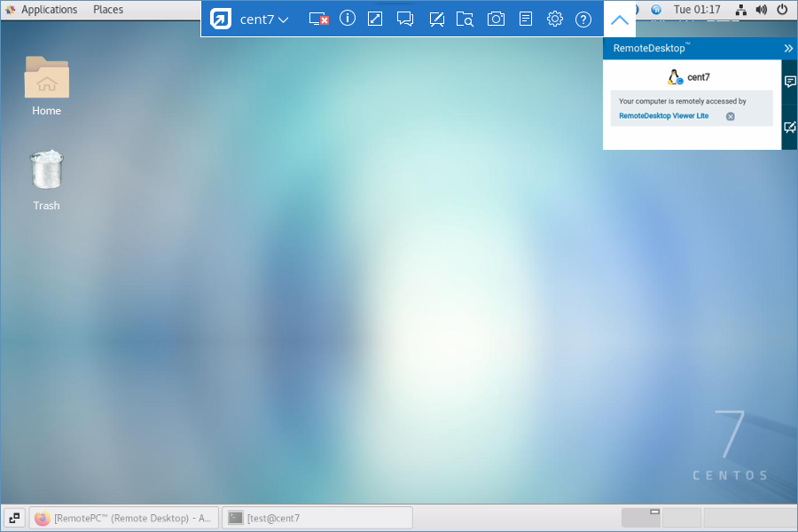This screenshot has height=532, width=798.
Task: Click the RemoteDesktop Viewer Lite link
Action: pos(663,116)
